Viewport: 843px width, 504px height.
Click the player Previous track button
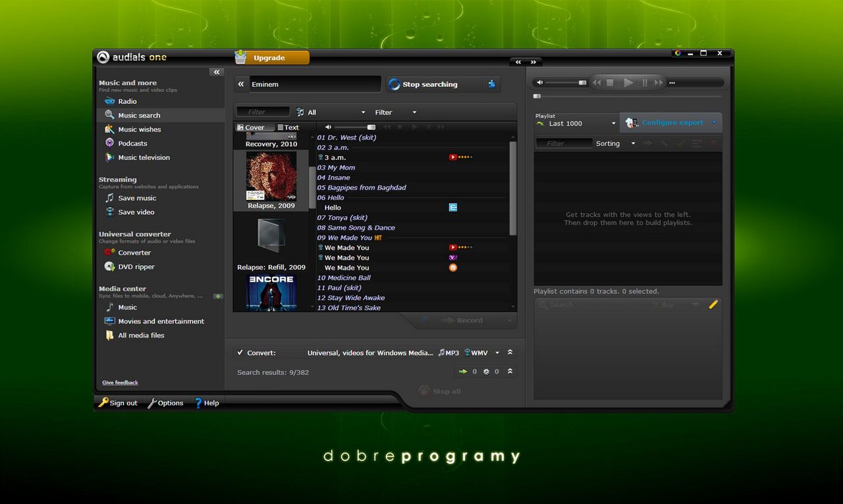point(597,83)
